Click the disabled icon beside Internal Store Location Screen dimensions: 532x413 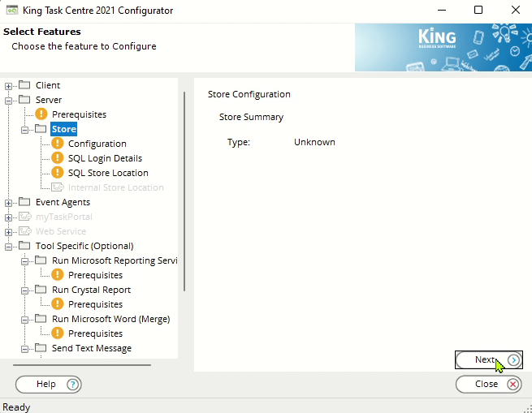tap(58, 187)
